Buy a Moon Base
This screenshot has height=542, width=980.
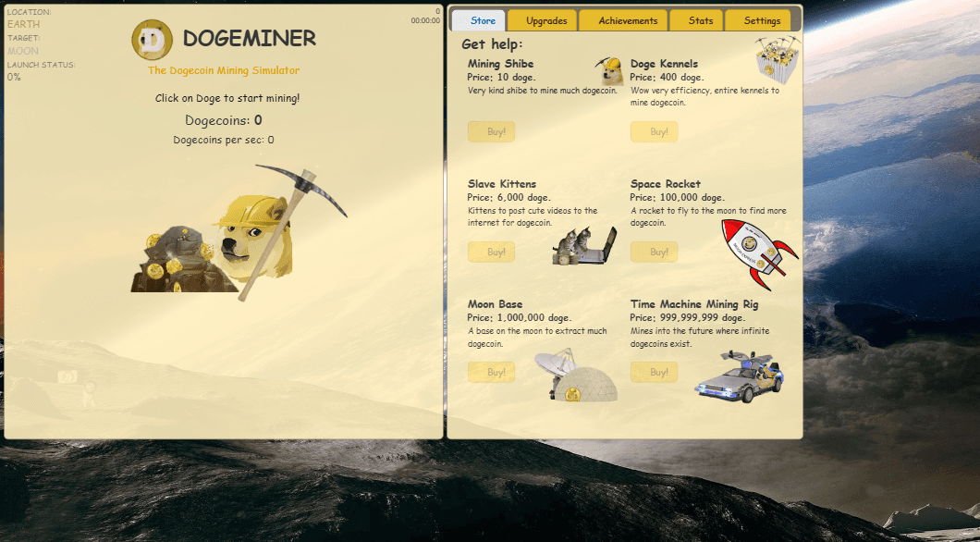point(491,372)
